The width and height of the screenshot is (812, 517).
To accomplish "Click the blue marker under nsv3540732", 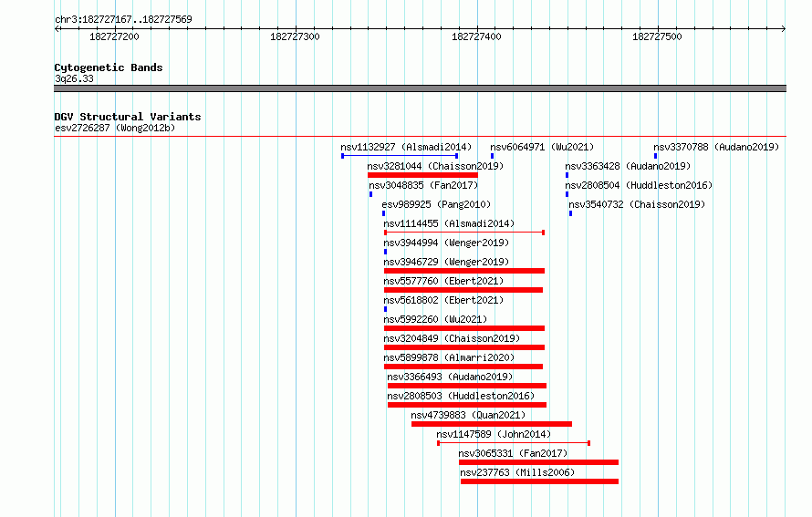I will click(x=570, y=213).
